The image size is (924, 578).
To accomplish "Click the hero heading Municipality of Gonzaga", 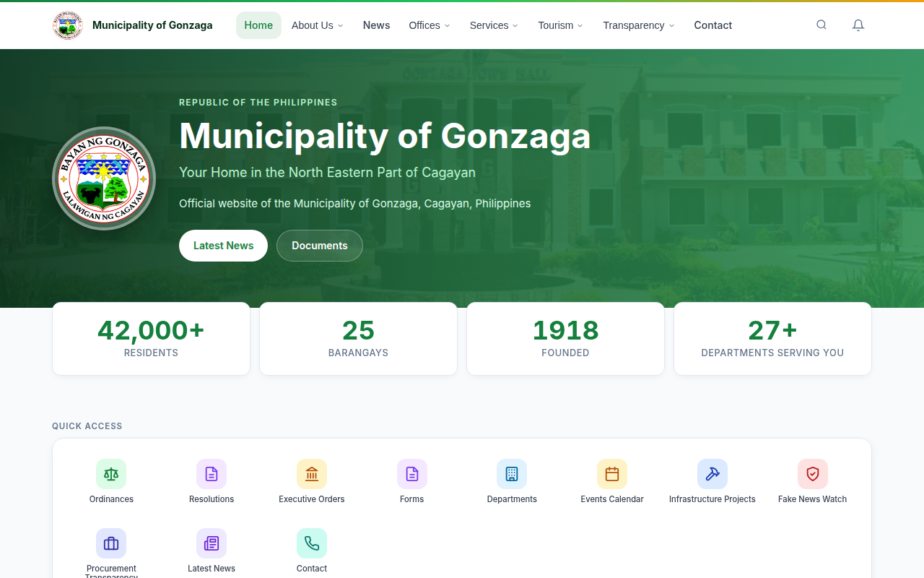I will [x=385, y=135].
